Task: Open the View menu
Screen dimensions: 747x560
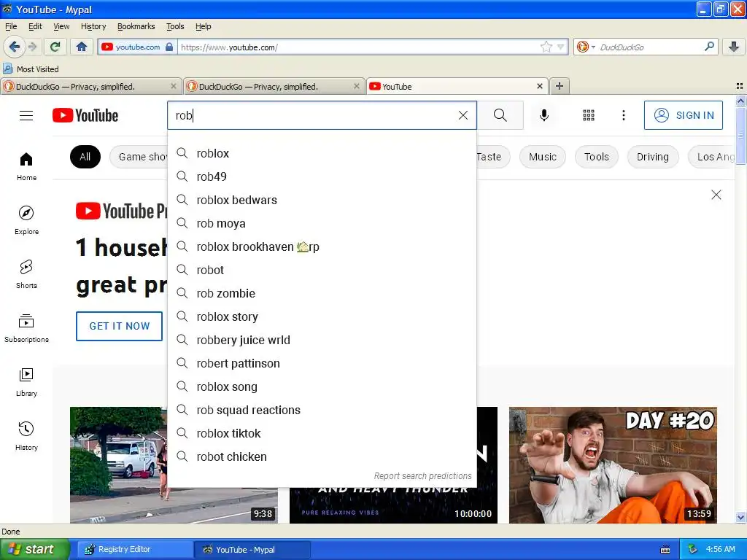Action: tap(61, 26)
